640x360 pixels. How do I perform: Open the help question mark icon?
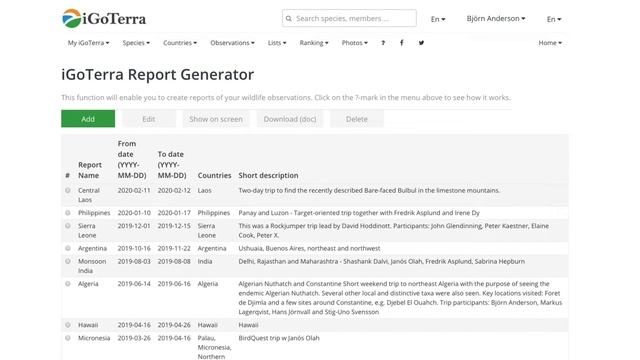(383, 43)
